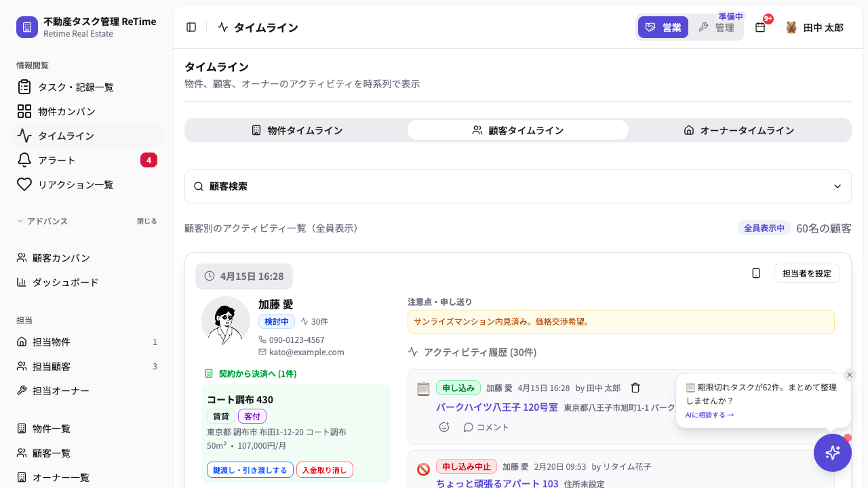Click the red alert count badge 4
Viewport: 868px width, 488px height.
[149, 160]
